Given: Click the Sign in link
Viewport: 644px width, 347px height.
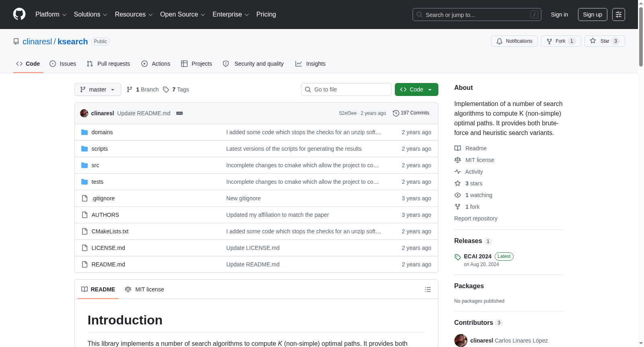Looking at the screenshot, I should (x=559, y=15).
